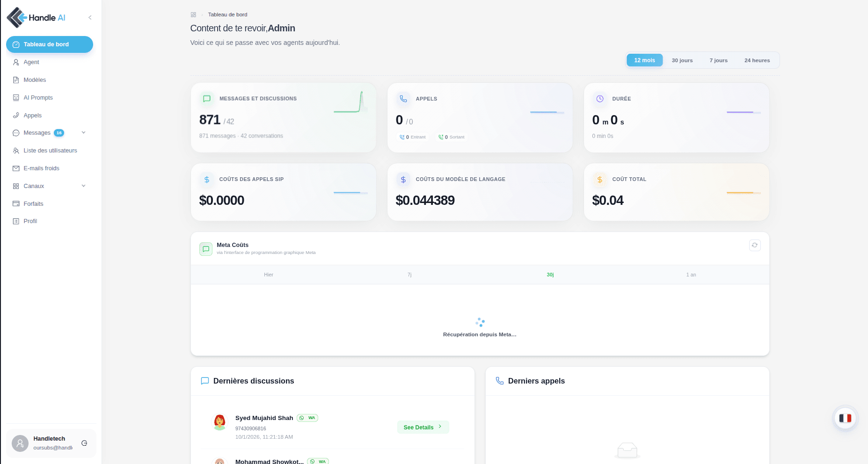Expand the Canaux submenu chevron
The height and width of the screenshot is (464, 868).
click(84, 186)
